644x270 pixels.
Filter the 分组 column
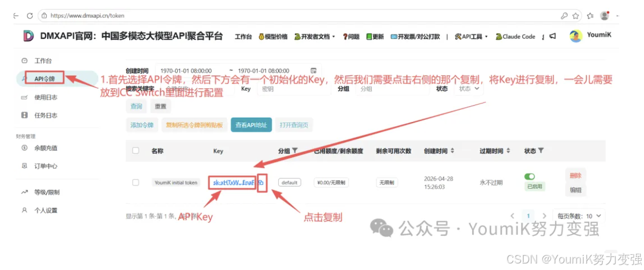pyautogui.click(x=295, y=151)
